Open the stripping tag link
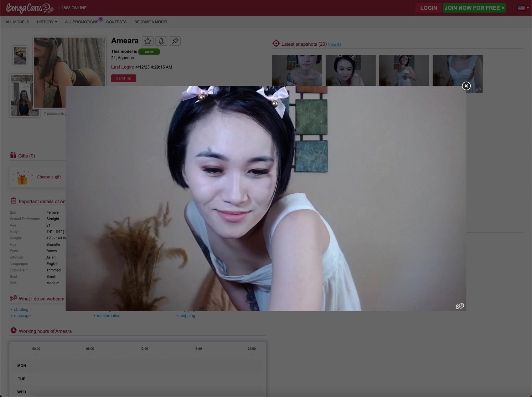 [187, 316]
